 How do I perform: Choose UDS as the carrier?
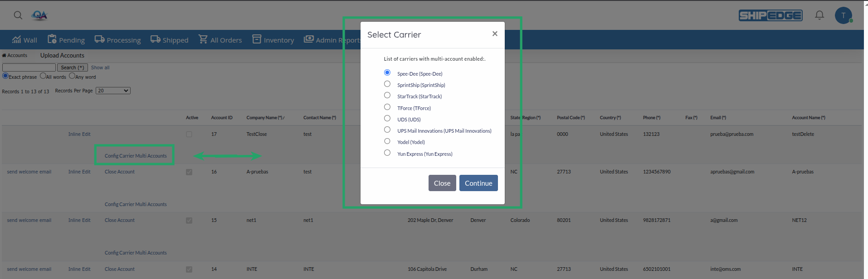coord(387,118)
